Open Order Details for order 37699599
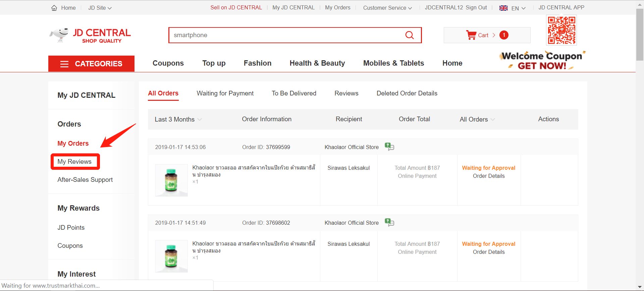Image resolution: width=644 pixels, height=291 pixels. click(x=489, y=176)
